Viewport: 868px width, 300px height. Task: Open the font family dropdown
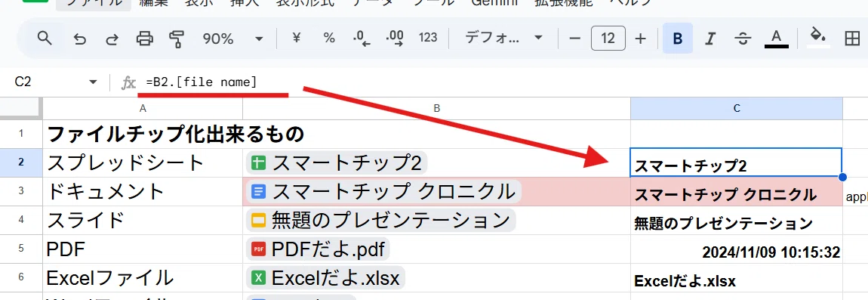tap(503, 39)
